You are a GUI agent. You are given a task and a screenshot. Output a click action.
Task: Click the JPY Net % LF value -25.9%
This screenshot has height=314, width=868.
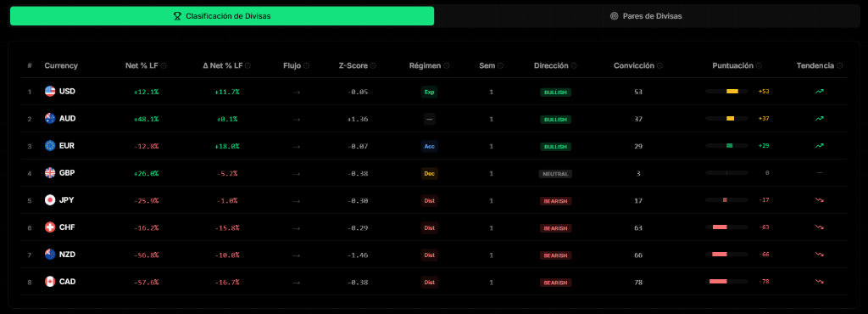[x=146, y=200]
